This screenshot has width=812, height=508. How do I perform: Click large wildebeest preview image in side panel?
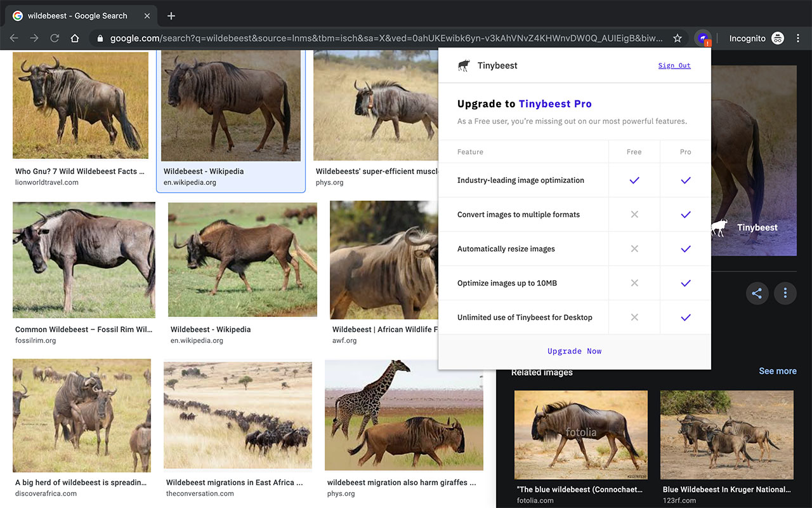(x=754, y=161)
